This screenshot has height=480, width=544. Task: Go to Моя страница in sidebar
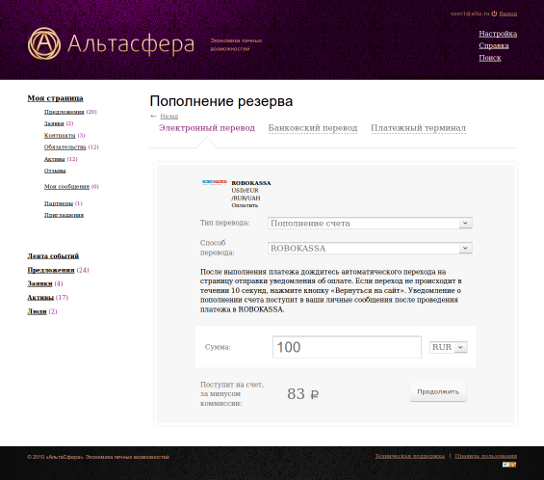pyautogui.click(x=55, y=98)
